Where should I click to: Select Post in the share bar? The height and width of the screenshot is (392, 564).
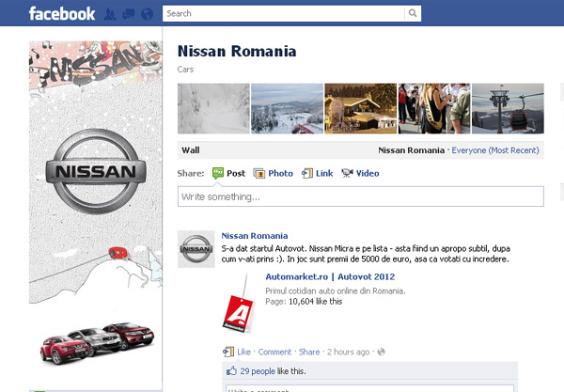(228, 173)
